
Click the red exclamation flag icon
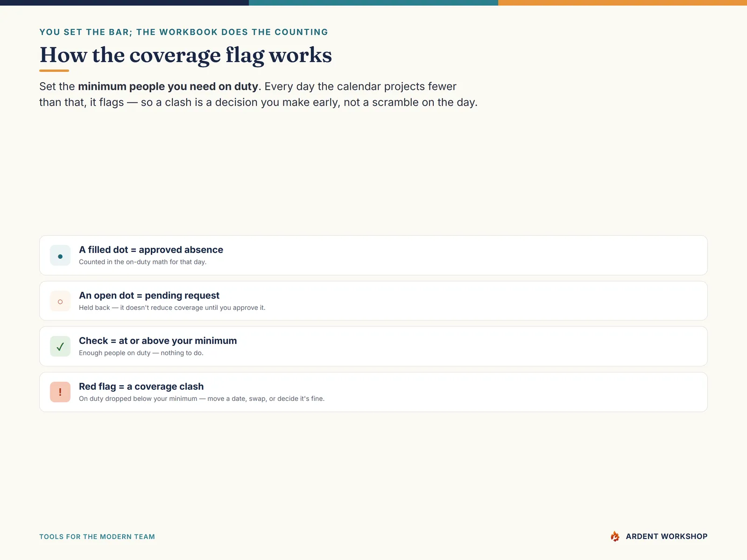coord(60,392)
